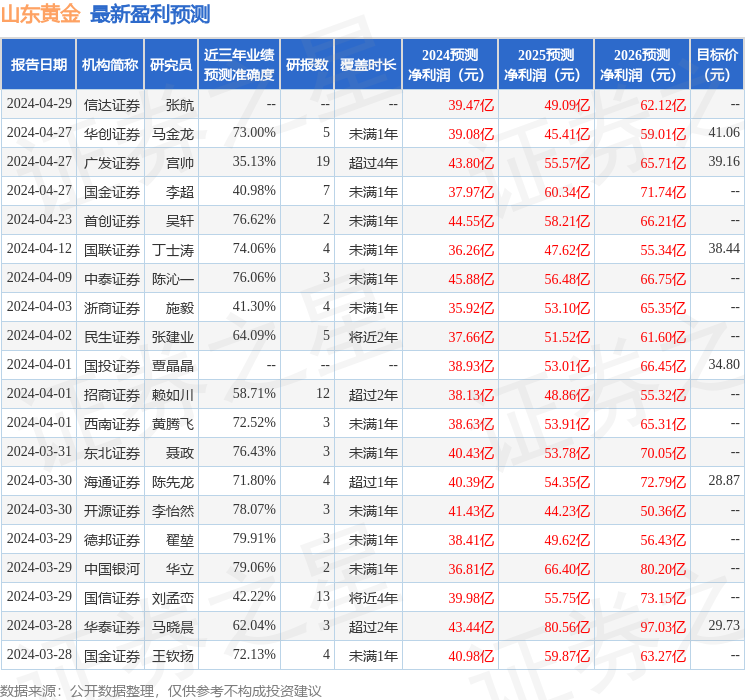The width and height of the screenshot is (745, 700).
Task: Click analyst name 李超
Action: click(x=180, y=192)
